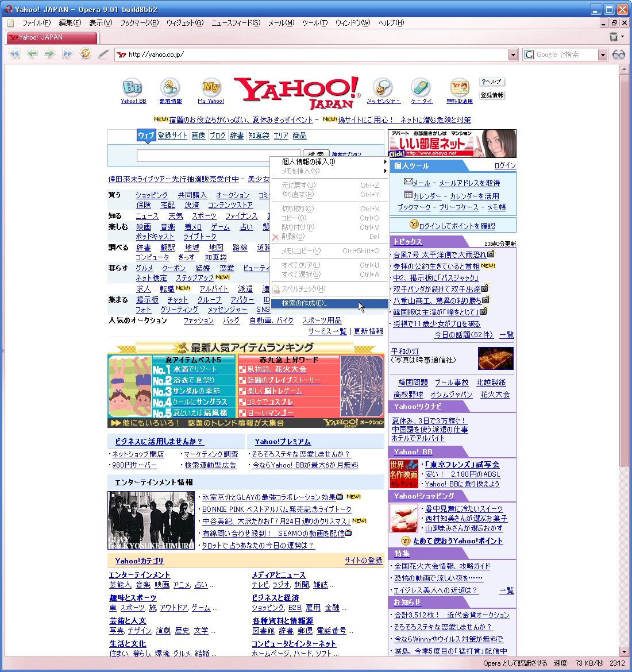Click the Opera として認識させる status text
The height and width of the screenshot is (672, 632).
[515, 663]
